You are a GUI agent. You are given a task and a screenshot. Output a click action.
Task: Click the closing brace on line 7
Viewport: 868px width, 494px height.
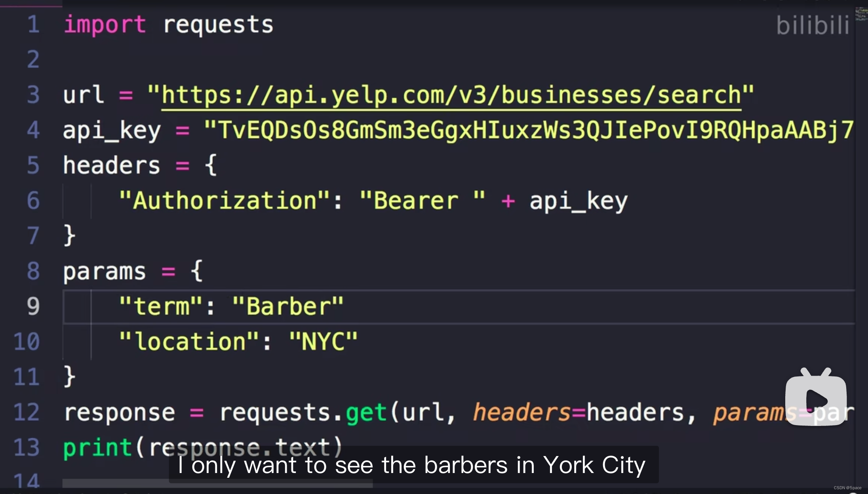pyautogui.click(x=69, y=236)
